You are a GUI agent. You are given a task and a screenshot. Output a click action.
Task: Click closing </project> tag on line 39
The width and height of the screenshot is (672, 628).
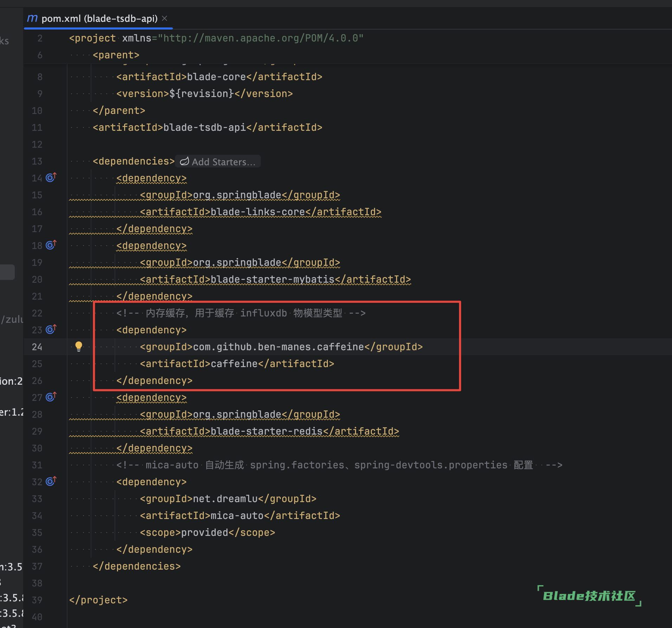pos(98,600)
